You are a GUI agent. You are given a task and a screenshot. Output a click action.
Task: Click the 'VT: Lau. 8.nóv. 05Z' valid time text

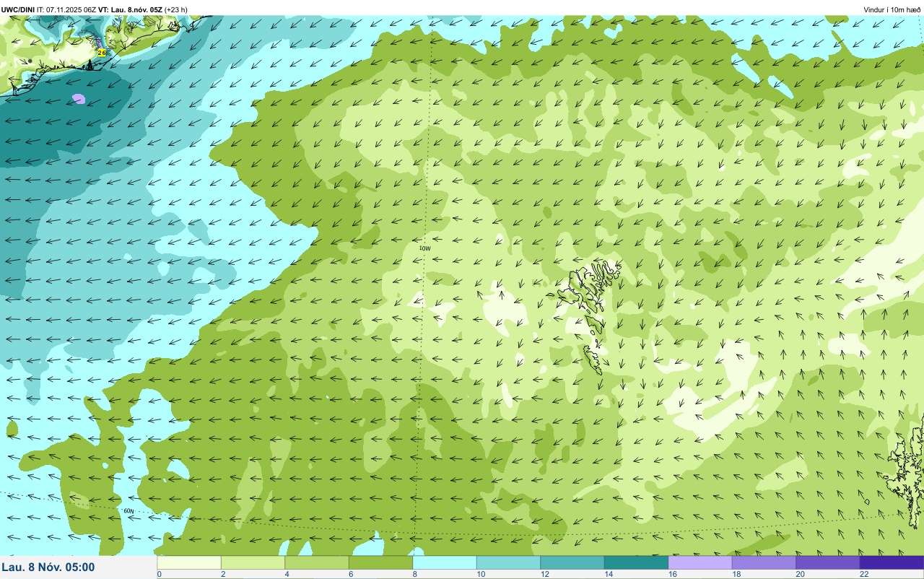(131, 9)
